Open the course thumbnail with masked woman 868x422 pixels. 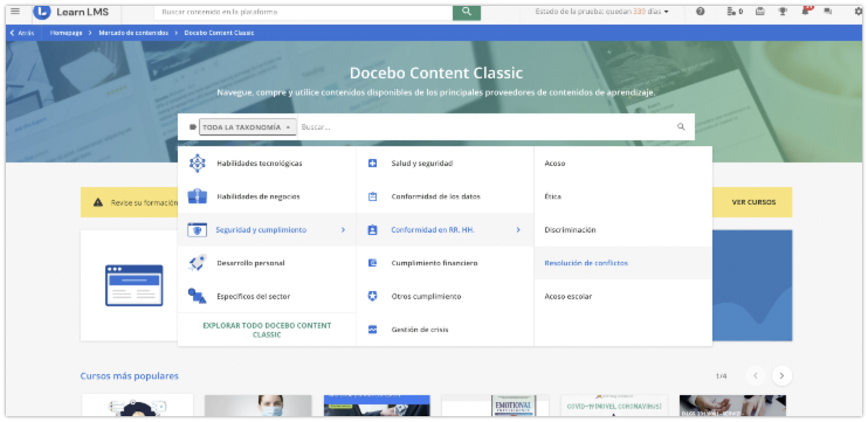[258, 406]
